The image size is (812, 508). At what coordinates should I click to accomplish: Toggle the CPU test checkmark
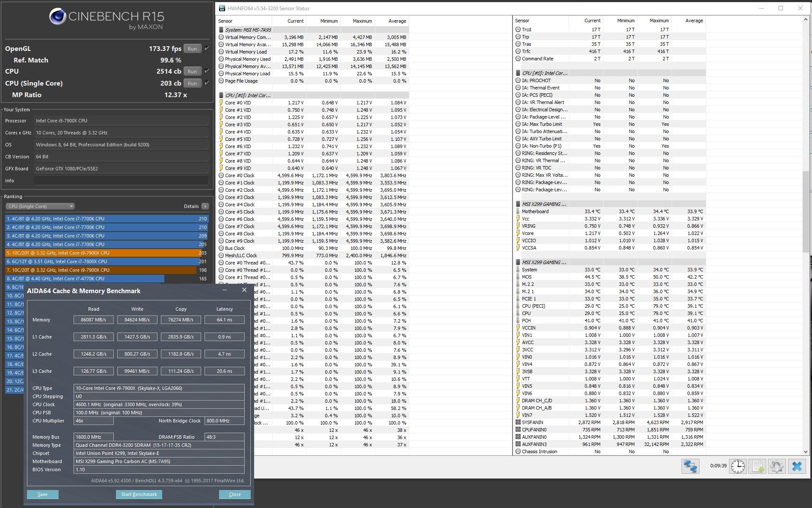pyautogui.click(x=207, y=71)
